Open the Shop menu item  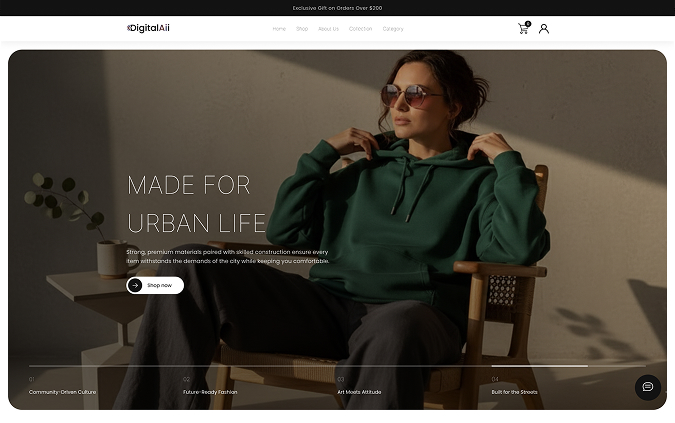tap(302, 29)
